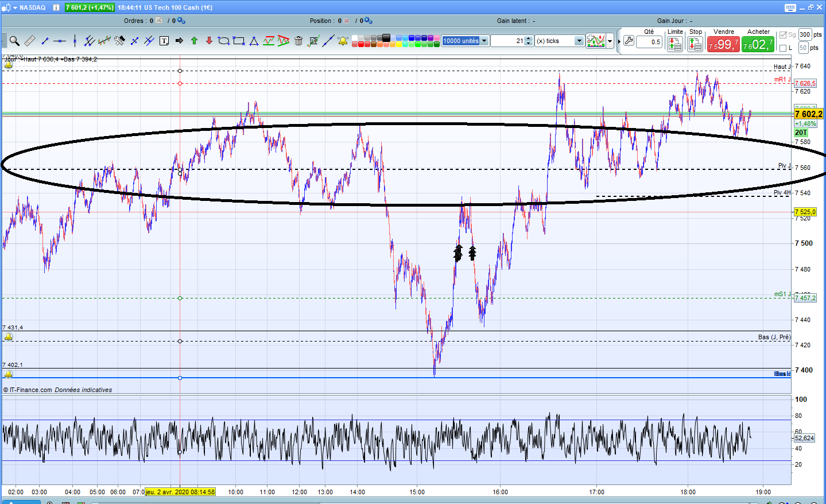Click the 21 ticks number field
The height and width of the screenshot is (504, 826).
[x=508, y=41]
